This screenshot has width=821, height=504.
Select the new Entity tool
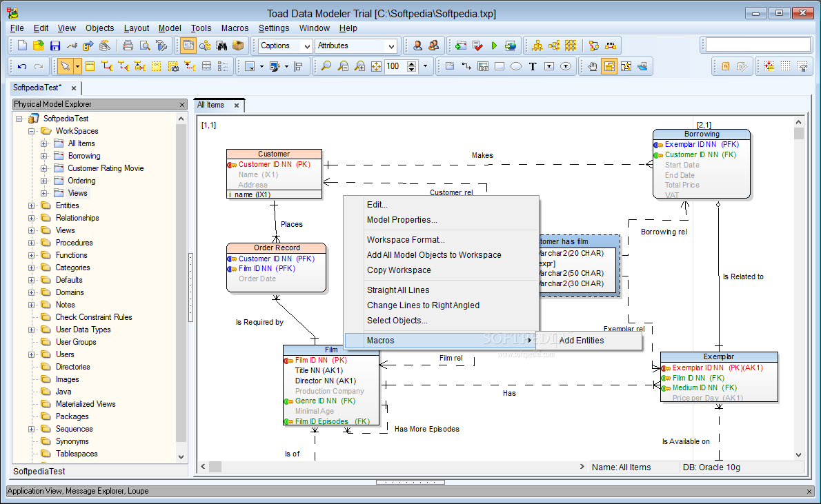coord(90,66)
